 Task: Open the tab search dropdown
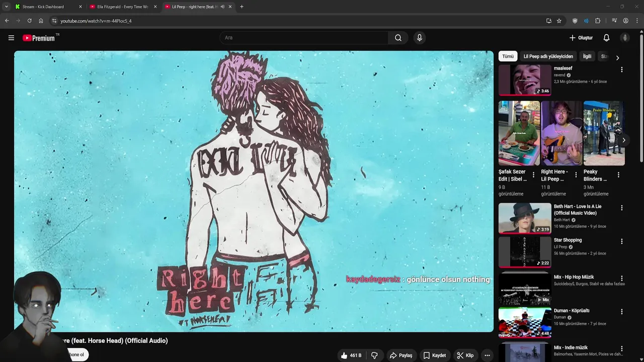(x=6, y=7)
